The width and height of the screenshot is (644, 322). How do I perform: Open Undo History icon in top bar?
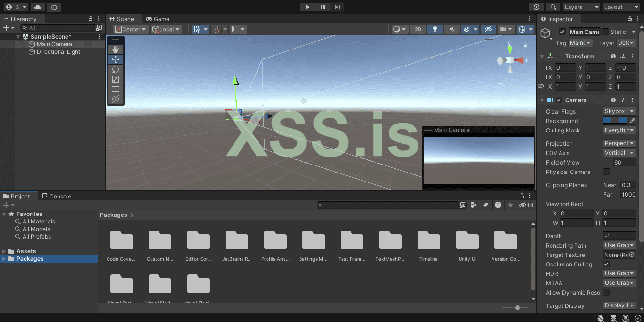[536, 7]
